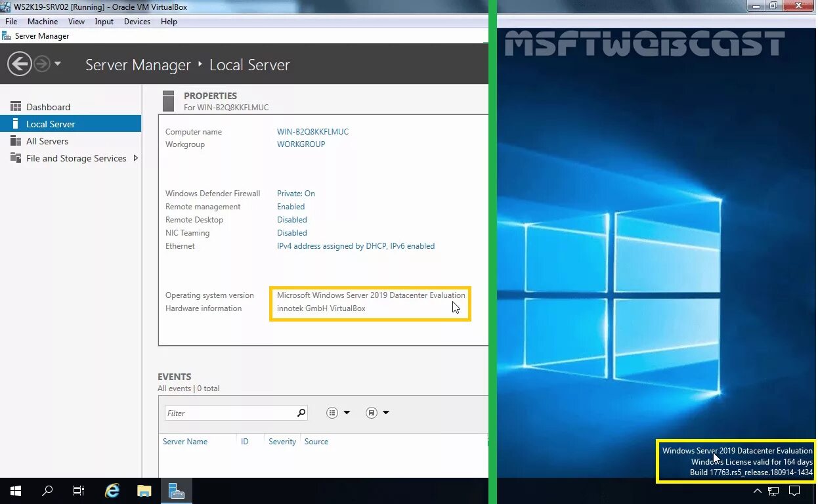Viewport: 818px width, 504px height.
Task: Open the Devices menu
Action: click(137, 22)
